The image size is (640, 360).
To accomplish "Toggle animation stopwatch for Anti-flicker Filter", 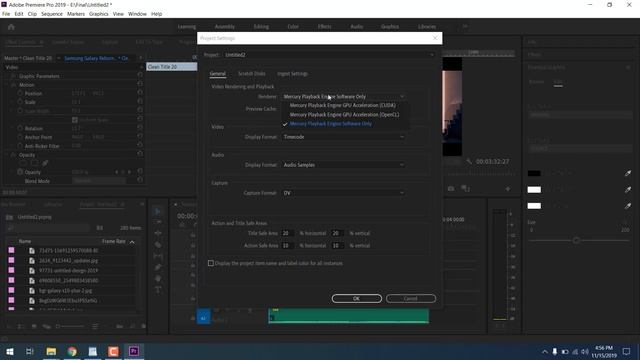I will (20, 146).
